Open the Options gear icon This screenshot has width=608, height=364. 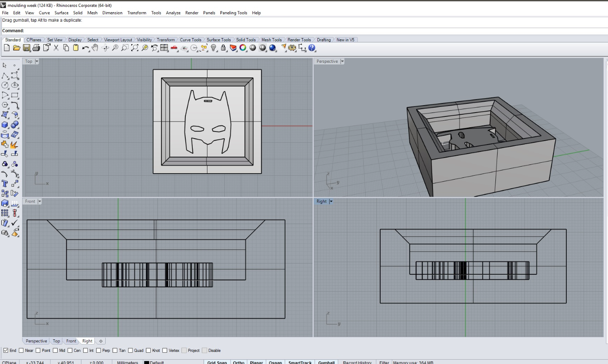292,48
